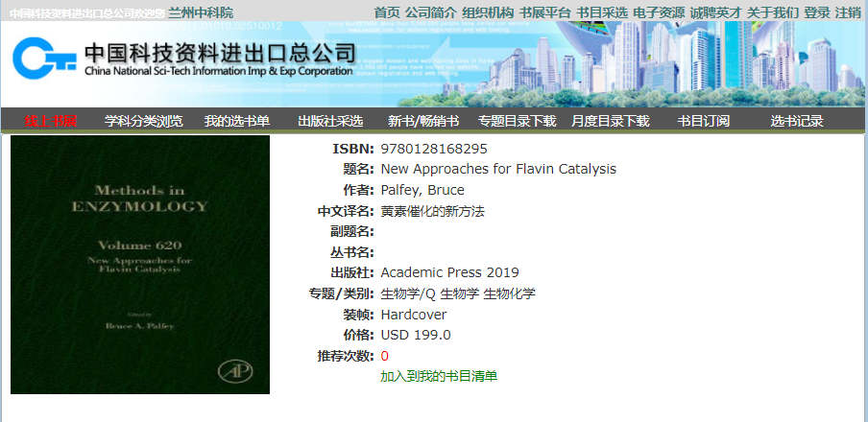
Task: Click the CNSTIEC company logo icon
Action: tap(44, 59)
